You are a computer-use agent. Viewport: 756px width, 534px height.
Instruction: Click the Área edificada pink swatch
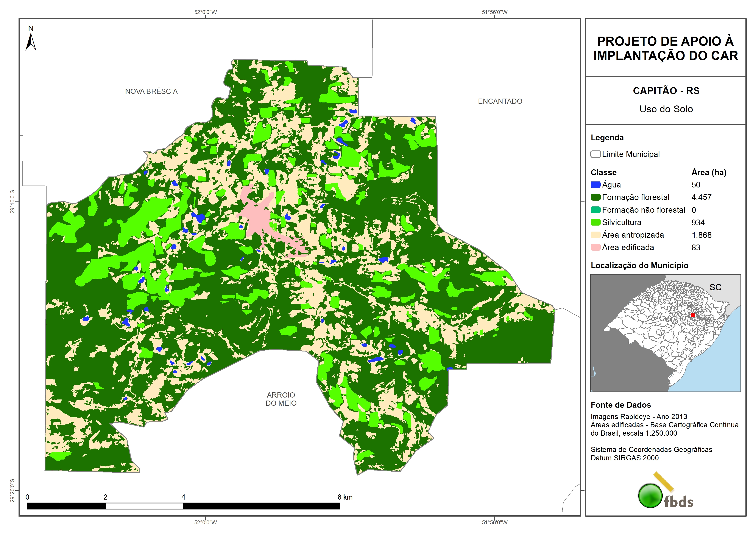click(595, 248)
